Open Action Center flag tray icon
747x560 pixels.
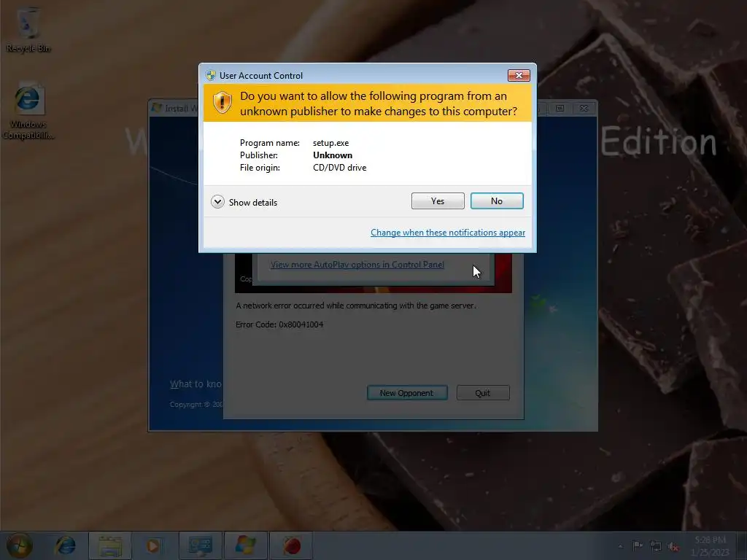(x=638, y=546)
